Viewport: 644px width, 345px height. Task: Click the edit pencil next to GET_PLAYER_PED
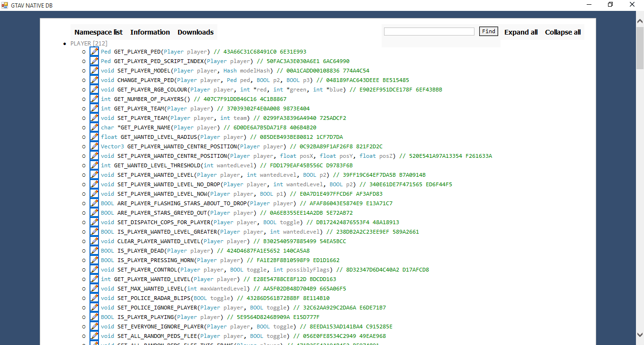click(x=94, y=52)
